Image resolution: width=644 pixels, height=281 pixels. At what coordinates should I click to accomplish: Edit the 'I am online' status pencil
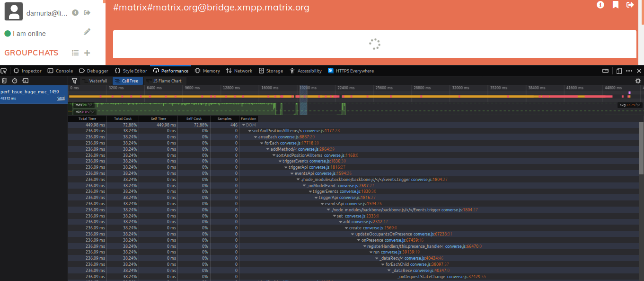(x=87, y=32)
